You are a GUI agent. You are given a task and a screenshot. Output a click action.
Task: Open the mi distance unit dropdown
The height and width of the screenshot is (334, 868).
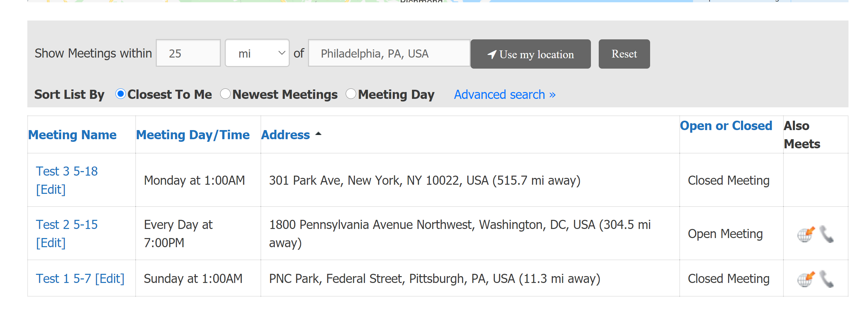coord(257,53)
